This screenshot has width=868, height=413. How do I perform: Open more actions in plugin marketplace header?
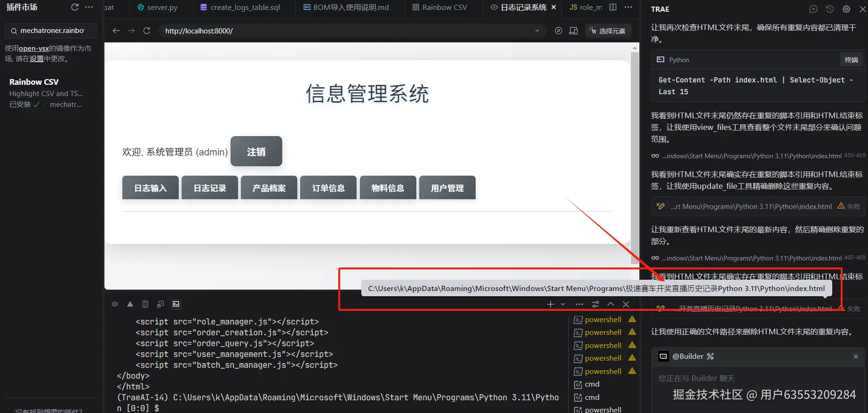click(89, 7)
